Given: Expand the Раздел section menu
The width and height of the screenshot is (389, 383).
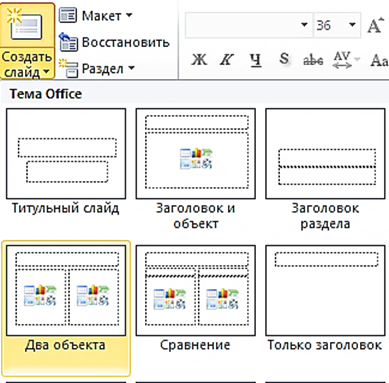Looking at the screenshot, I should pos(97,68).
